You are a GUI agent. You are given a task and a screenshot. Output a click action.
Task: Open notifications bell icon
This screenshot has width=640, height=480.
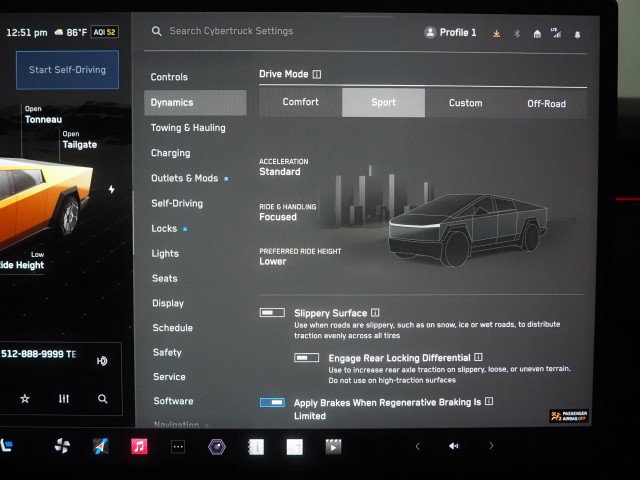click(x=577, y=35)
